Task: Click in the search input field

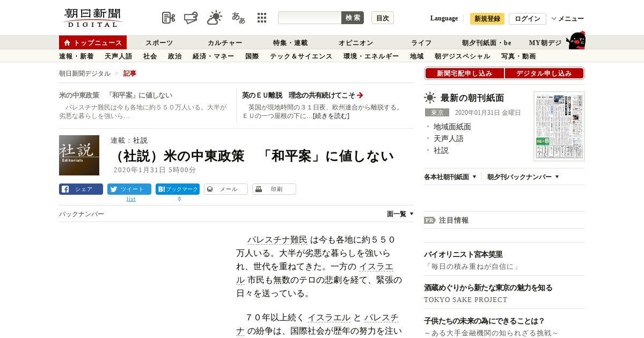Action: [310, 18]
